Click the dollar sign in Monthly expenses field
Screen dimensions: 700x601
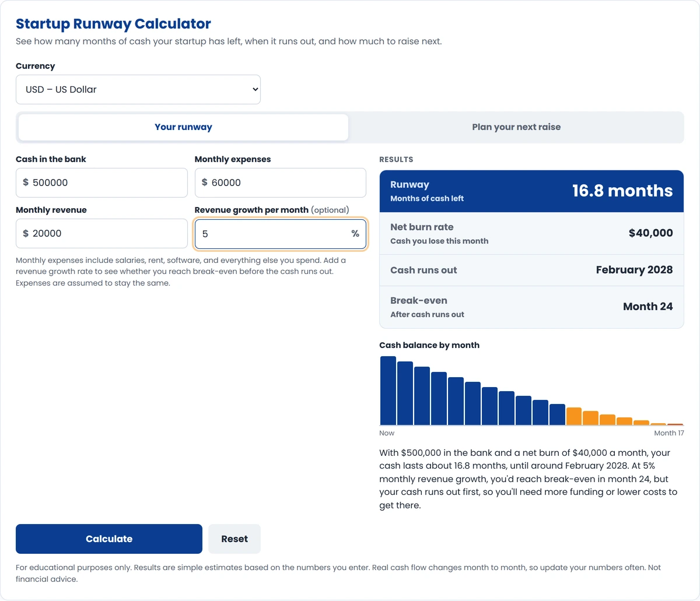coord(204,182)
